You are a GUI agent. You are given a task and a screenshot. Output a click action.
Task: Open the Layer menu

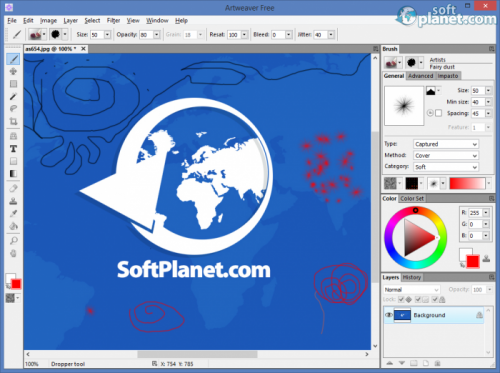coord(71,21)
